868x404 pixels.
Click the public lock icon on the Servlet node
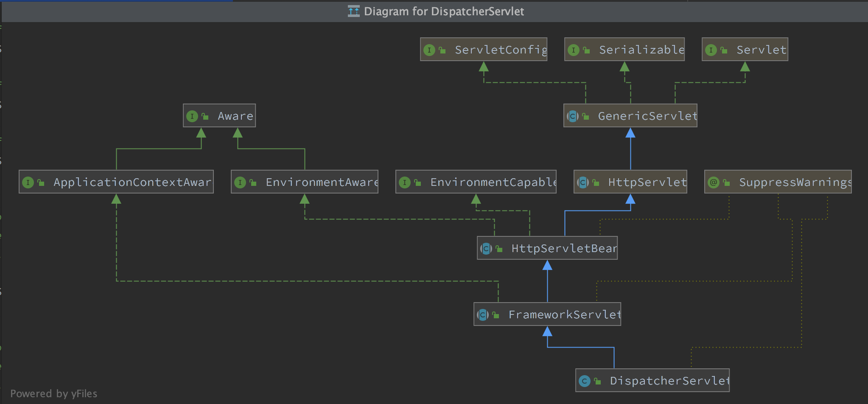pos(724,50)
